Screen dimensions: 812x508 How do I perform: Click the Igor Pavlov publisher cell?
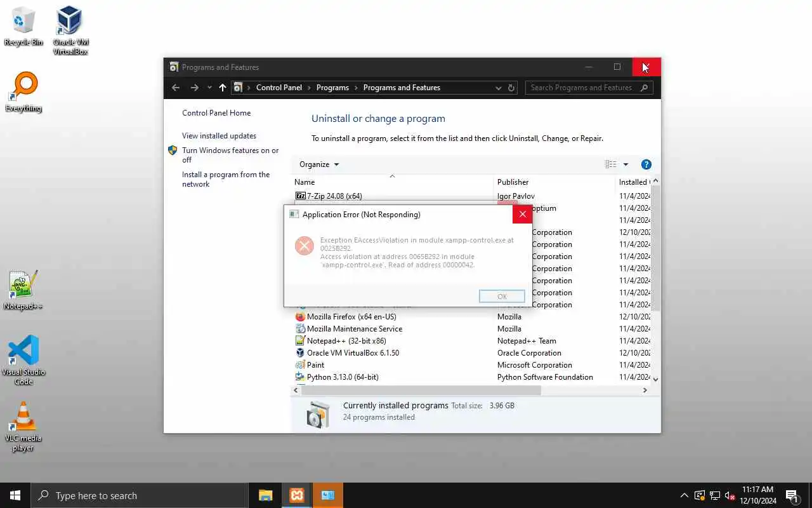coord(516,196)
